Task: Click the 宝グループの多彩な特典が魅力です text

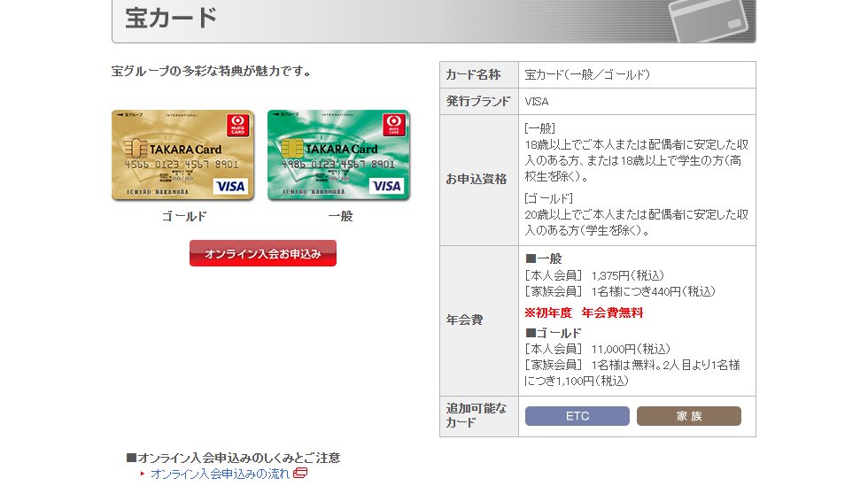Action: [212, 72]
